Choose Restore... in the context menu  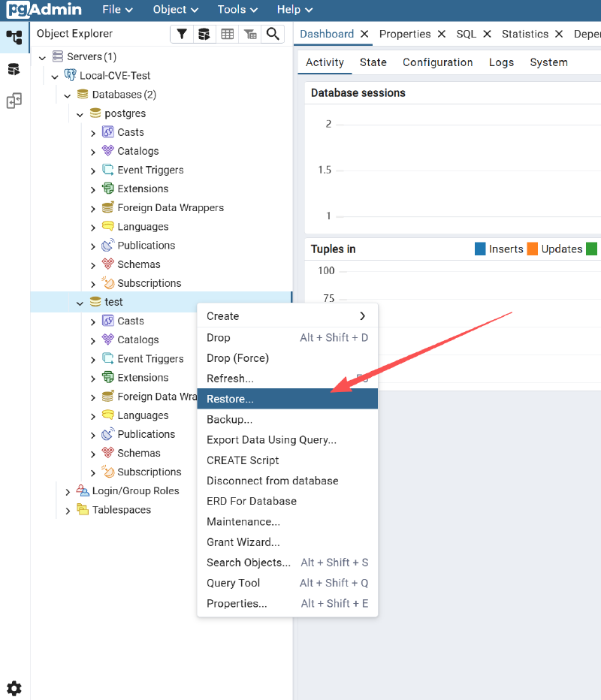click(x=288, y=399)
